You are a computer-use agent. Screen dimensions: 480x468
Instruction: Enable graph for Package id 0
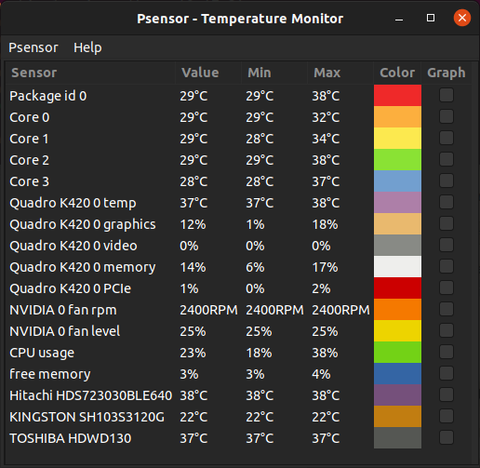pos(446,95)
